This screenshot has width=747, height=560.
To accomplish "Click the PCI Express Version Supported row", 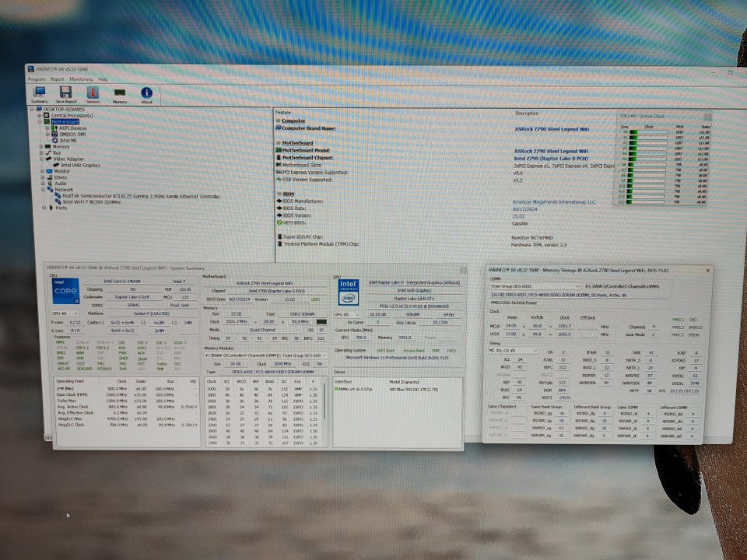I will [x=399, y=173].
